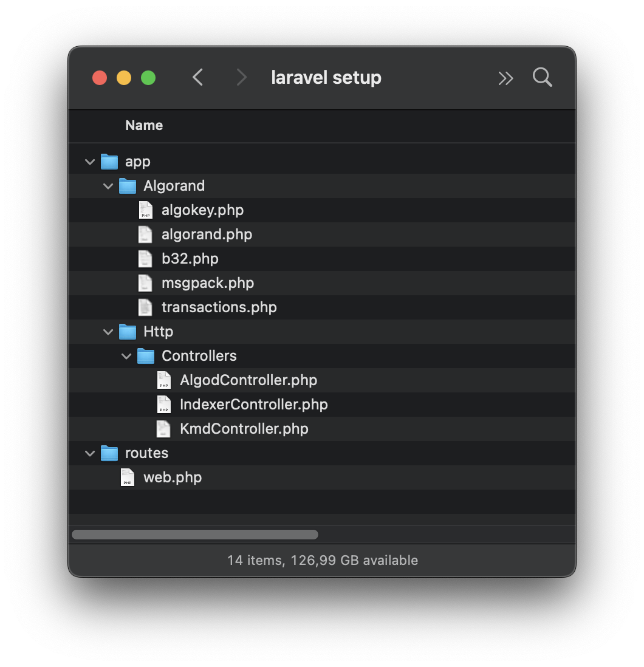Select the 'msgpack.php' file name
The height and width of the screenshot is (667, 644).
tap(208, 283)
